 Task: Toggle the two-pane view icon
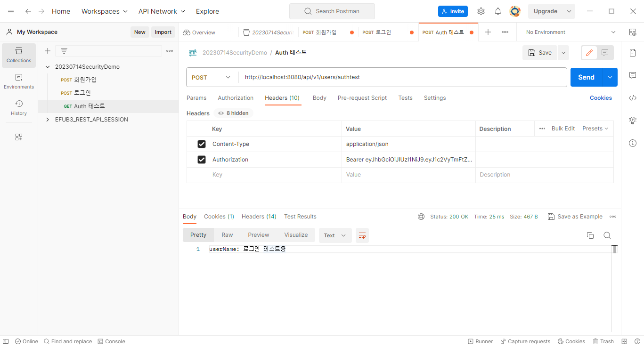(x=624, y=341)
